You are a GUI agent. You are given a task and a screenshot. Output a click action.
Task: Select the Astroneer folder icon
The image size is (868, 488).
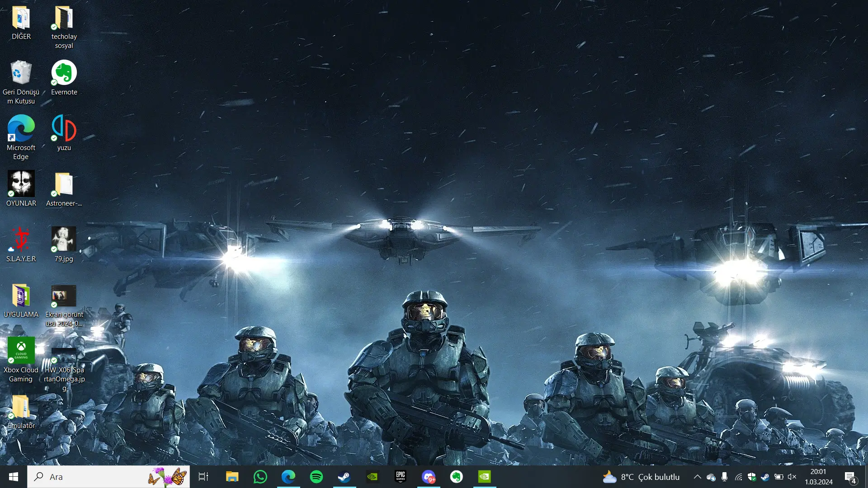pyautogui.click(x=64, y=189)
